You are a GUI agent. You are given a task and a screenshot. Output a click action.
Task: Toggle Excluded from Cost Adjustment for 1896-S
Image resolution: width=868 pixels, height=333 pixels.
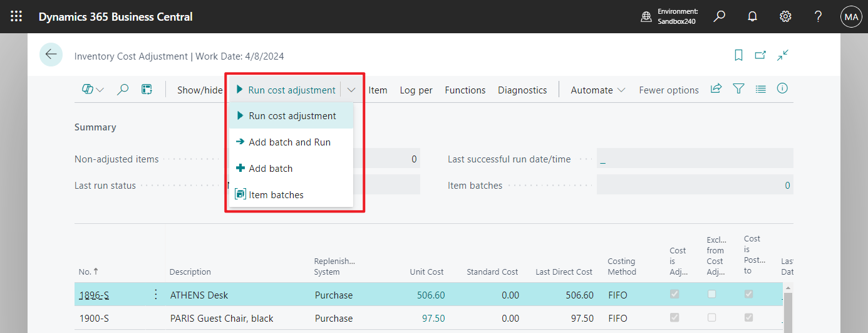[711, 294]
